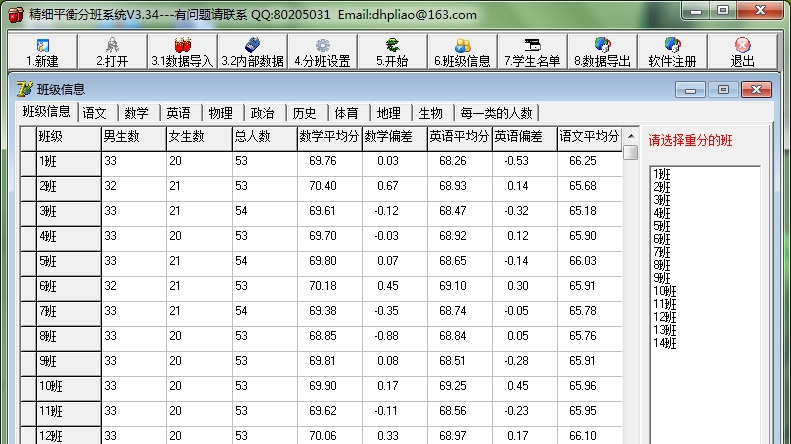Select 10班 in the 重分 list
This screenshot has height=444, width=791.
click(x=665, y=292)
